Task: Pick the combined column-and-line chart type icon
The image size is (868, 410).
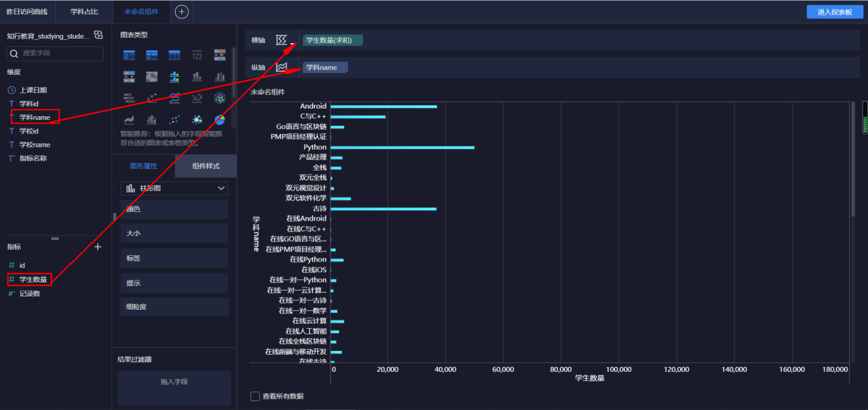Action: click(152, 119)
